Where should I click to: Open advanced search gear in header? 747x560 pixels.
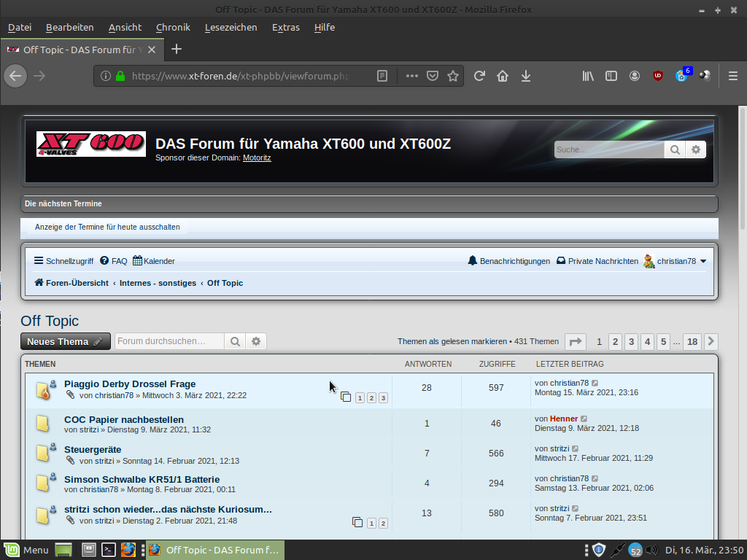tap(696, 149)
